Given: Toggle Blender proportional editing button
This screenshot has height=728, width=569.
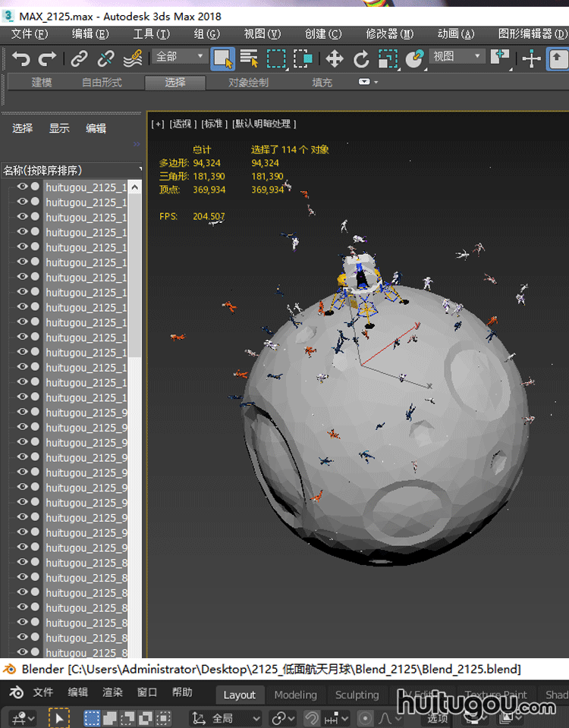Looking at the screenshot, I should coord(365,717).
